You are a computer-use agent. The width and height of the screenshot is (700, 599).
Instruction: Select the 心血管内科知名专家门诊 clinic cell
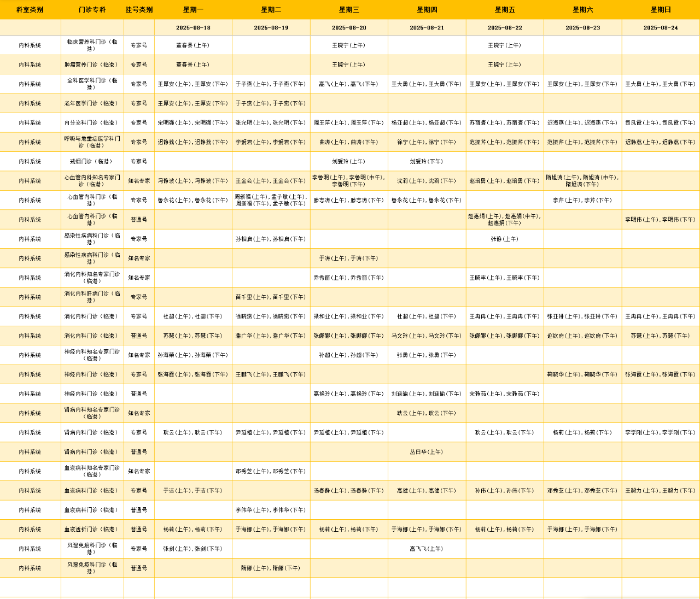(92, 181)
